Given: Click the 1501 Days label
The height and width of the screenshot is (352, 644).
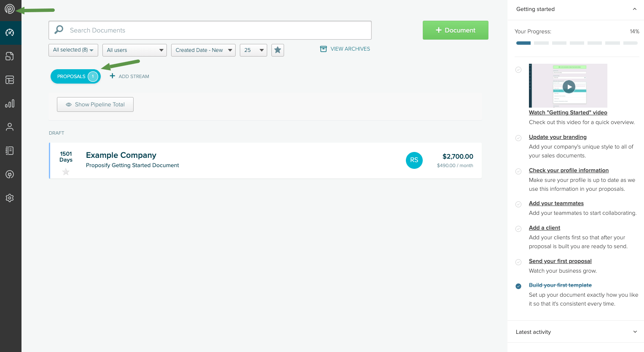Looking at the screenshot, I should [66, 157].
